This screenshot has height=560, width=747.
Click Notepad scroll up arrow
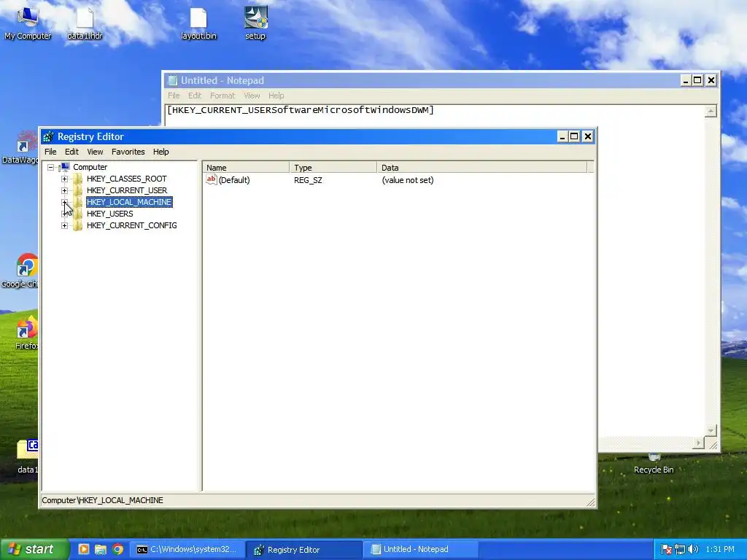click(711, 112)
